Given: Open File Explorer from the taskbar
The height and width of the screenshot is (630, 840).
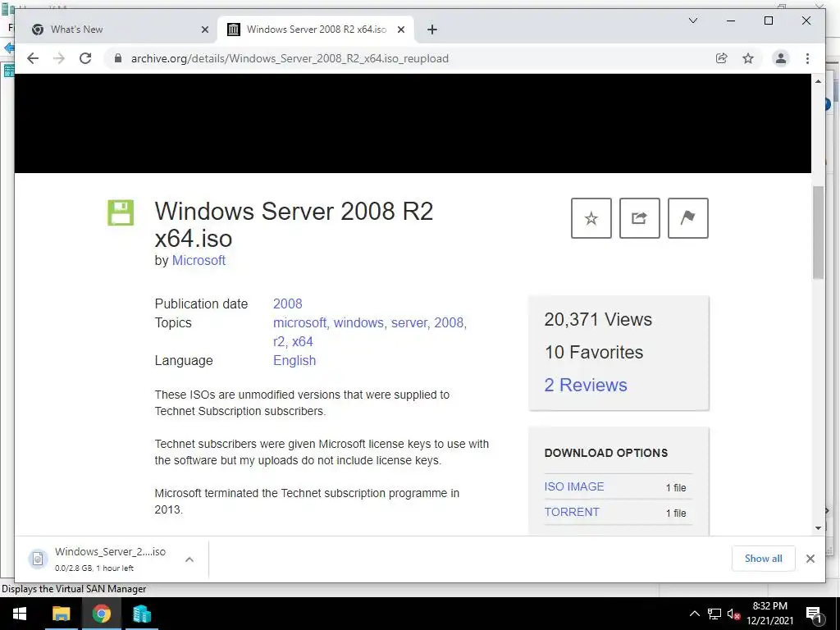Looking at the screenshot, I should point(61,614).
